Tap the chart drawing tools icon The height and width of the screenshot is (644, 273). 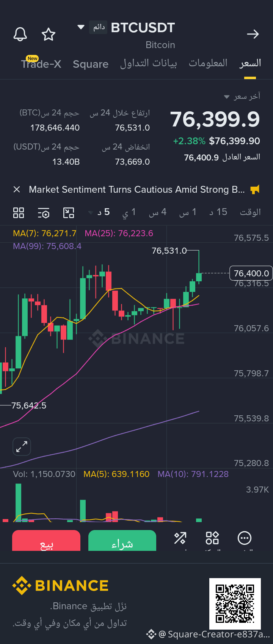click(x=69, y=213)
